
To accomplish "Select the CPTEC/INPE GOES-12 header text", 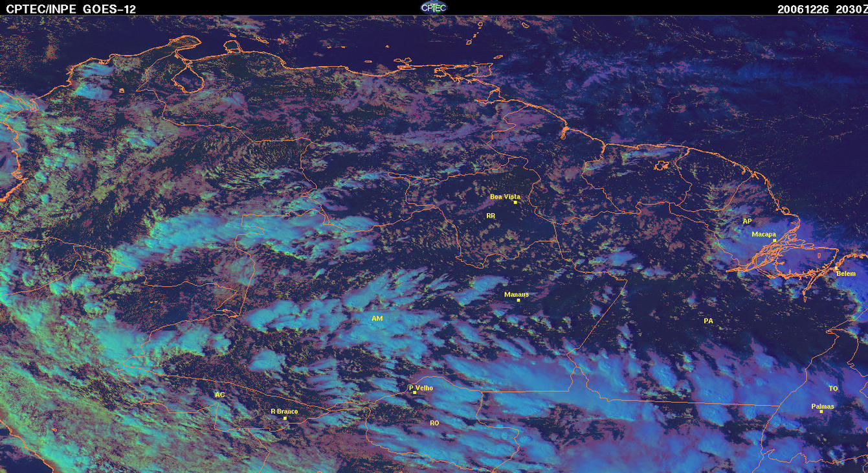I will tap(71, 9).
